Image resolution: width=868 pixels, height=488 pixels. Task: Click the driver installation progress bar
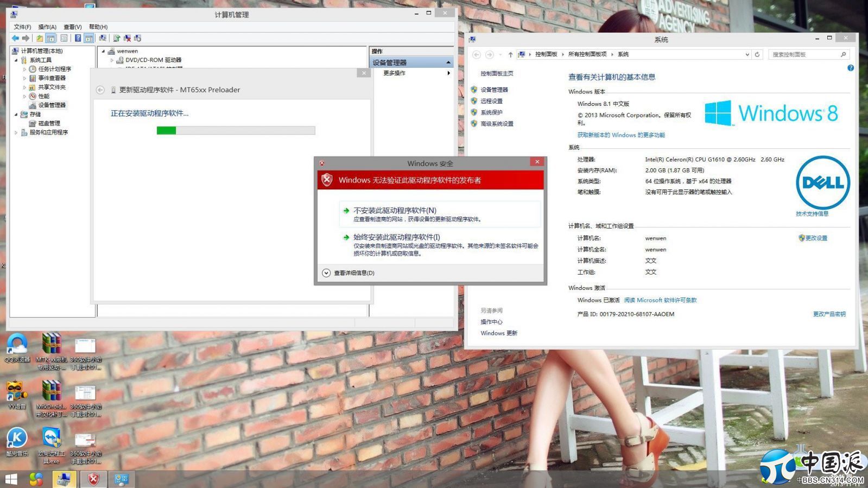pyautogui.click(x=236, y=130)
